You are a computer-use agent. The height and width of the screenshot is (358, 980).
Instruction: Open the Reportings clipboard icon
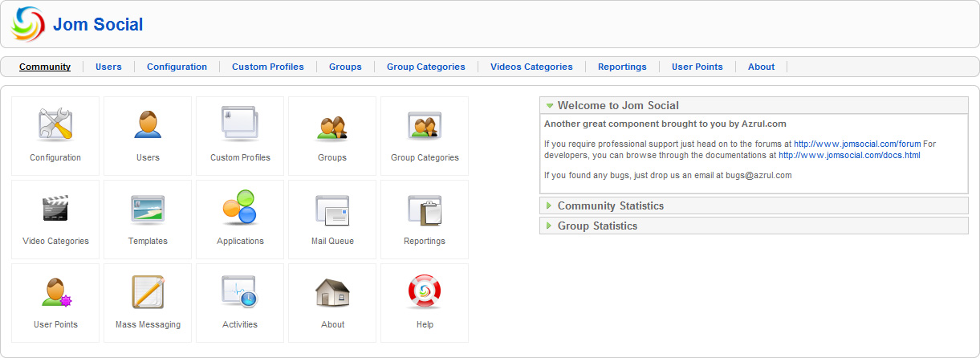click(x=425, y=209)
